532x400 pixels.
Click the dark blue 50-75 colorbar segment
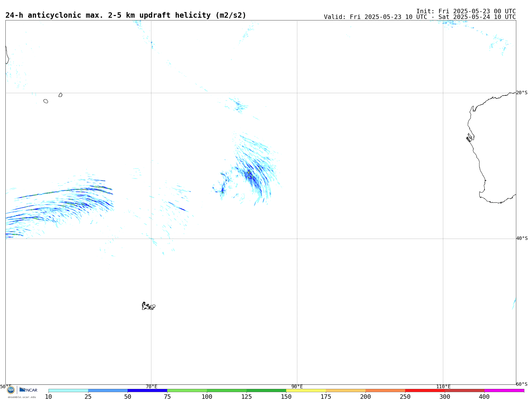point(148,391)
